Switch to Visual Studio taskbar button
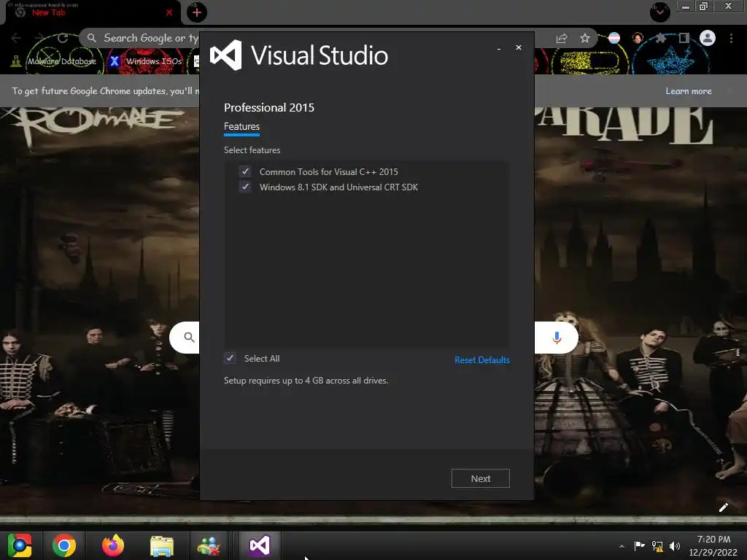This screenshot has height=560, width=747. [x=260, y=545]
